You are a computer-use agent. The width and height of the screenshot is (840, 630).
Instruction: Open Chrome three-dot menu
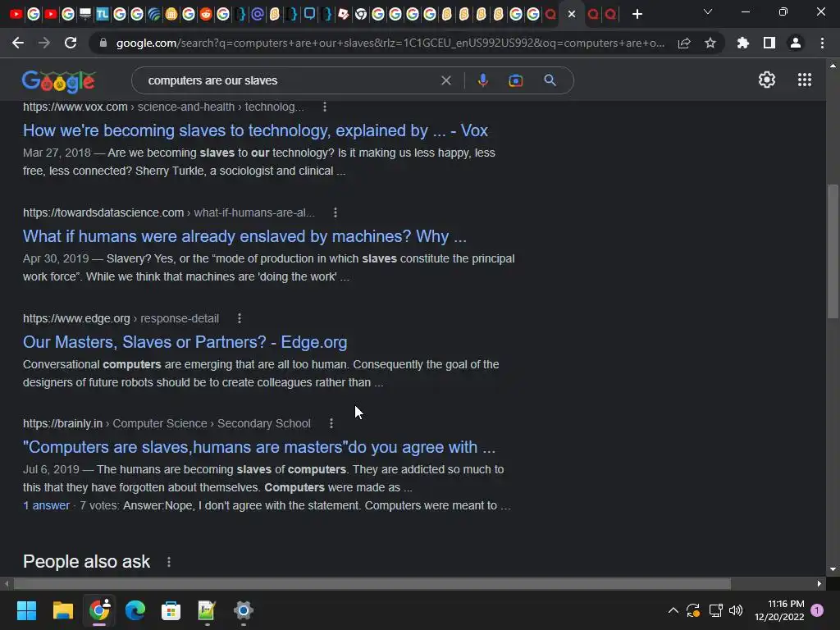822,43
